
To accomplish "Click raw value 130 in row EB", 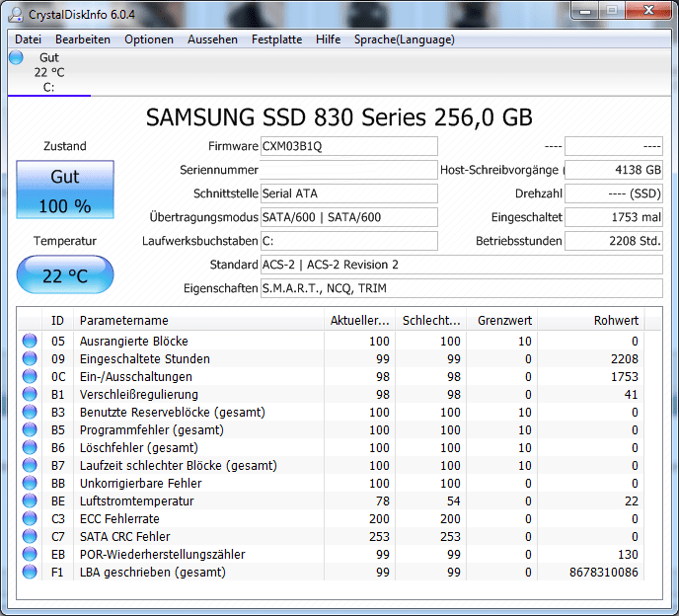I will [628, 555].
